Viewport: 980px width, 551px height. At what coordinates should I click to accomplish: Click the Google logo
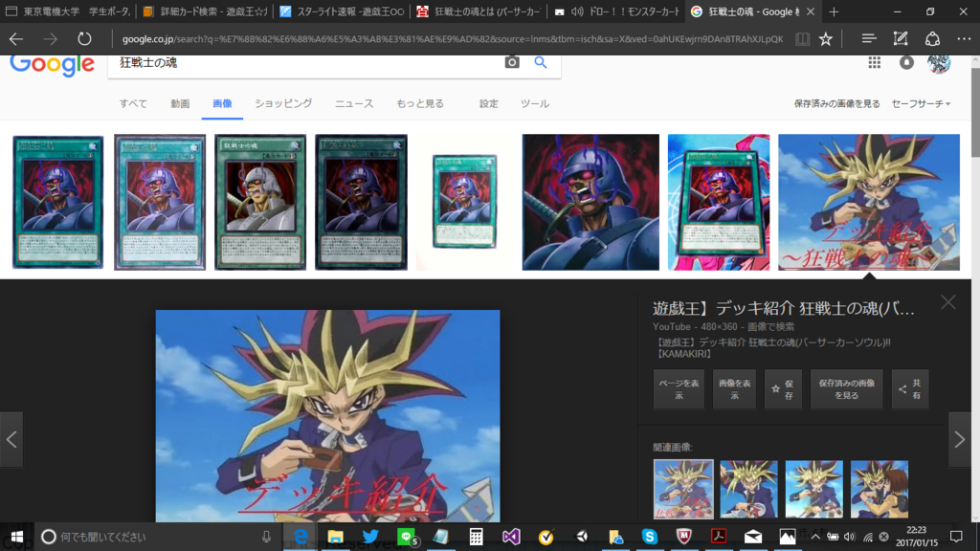52,65
